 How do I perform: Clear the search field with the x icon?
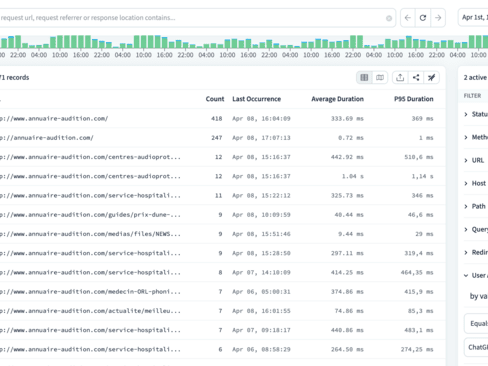pyautogui.click(x=389, y=18)
